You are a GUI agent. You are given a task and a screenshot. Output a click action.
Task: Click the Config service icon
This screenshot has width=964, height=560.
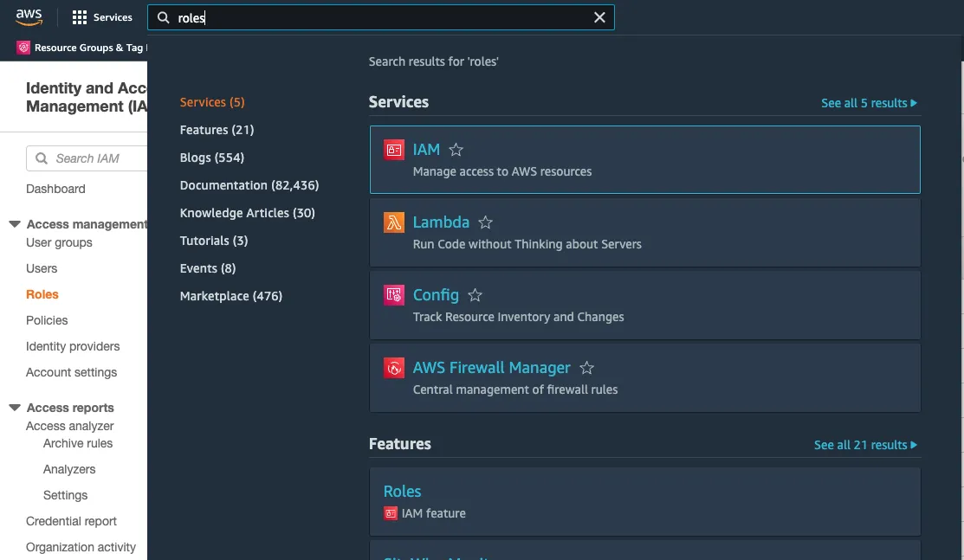click(394, 295)
